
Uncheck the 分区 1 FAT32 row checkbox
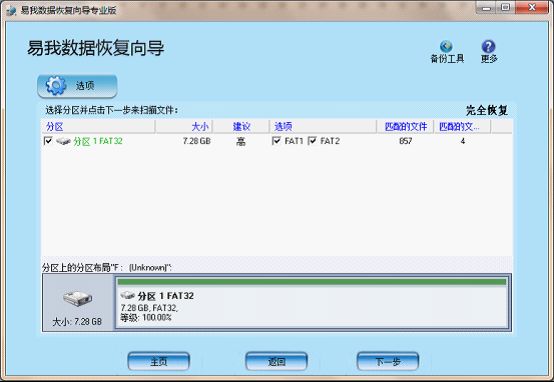(48, 141)
